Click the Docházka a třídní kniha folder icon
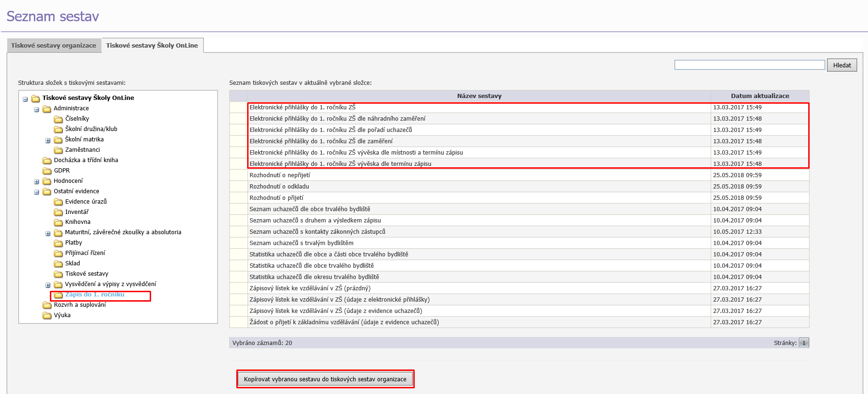The width and height of the screenshot is (868, 394). (47, 160)
